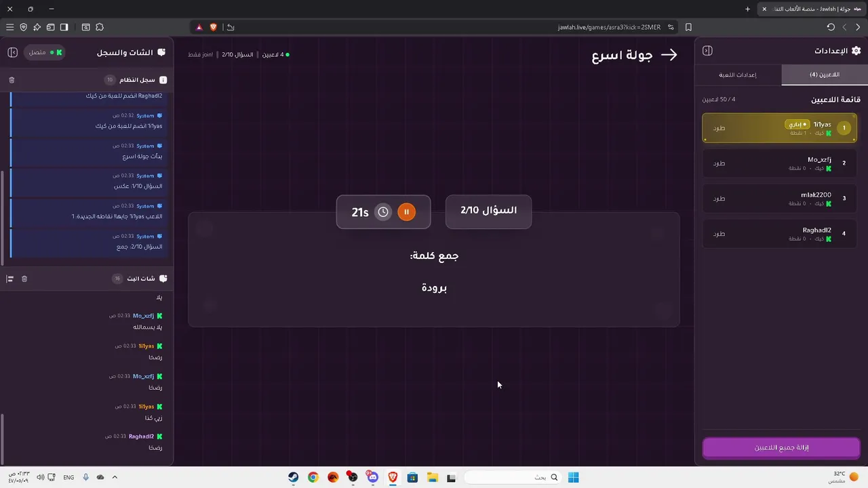868x488 pixels.
Task: Open a new browser tab with plus
Action: [x=747, y=9]
